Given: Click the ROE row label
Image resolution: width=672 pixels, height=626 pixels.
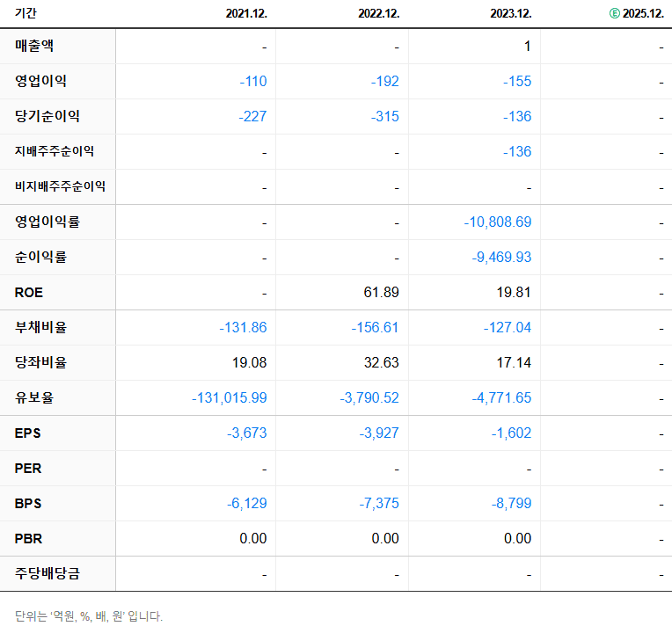Looking at the screenshot, I should coord(29,292).
